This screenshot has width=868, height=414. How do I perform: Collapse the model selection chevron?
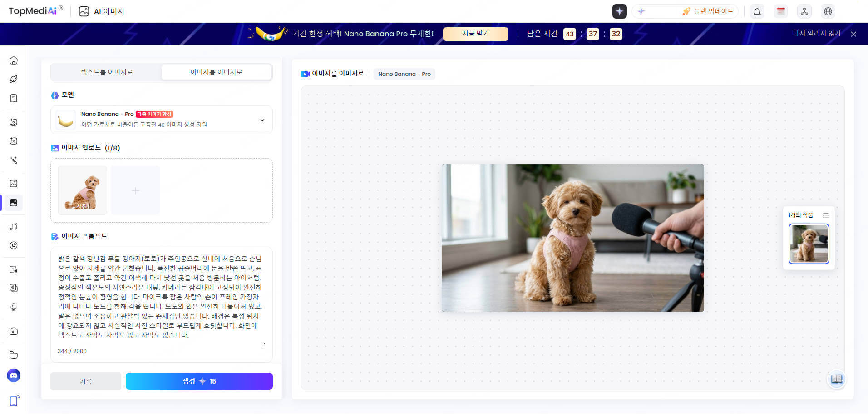pyautogui.click(x=262, y=120)
